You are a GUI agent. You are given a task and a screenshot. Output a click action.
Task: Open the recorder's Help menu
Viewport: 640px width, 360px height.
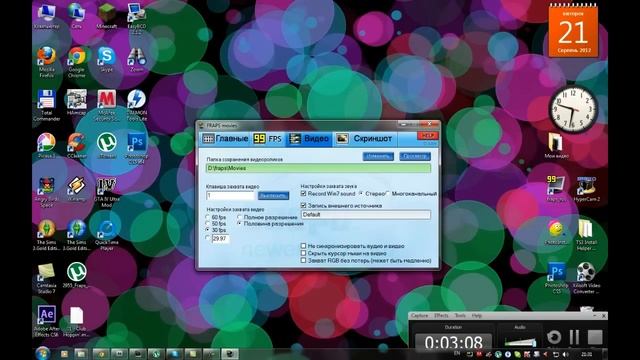[477, 316]
